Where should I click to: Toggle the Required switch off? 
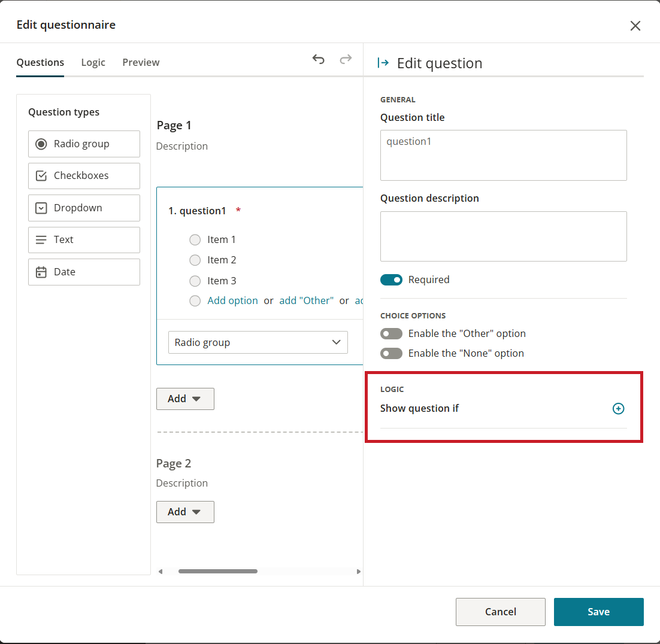[391, 280]
